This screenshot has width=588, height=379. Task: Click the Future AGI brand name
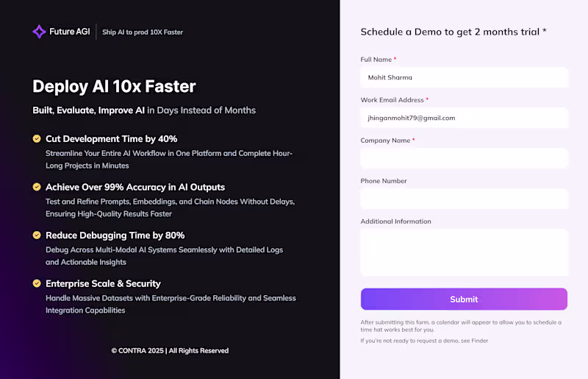70,32
